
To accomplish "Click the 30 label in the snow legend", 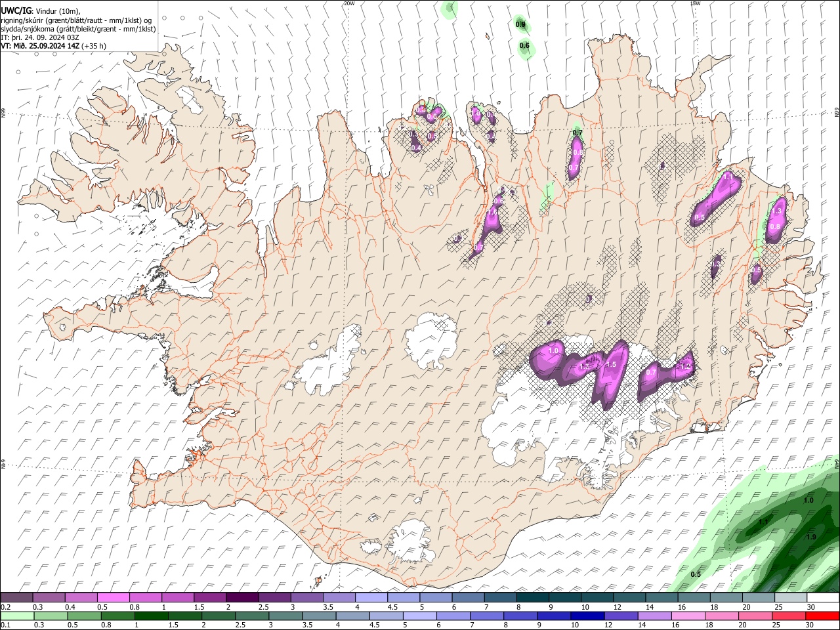I will pyautogui.click(x=811, y=607).
